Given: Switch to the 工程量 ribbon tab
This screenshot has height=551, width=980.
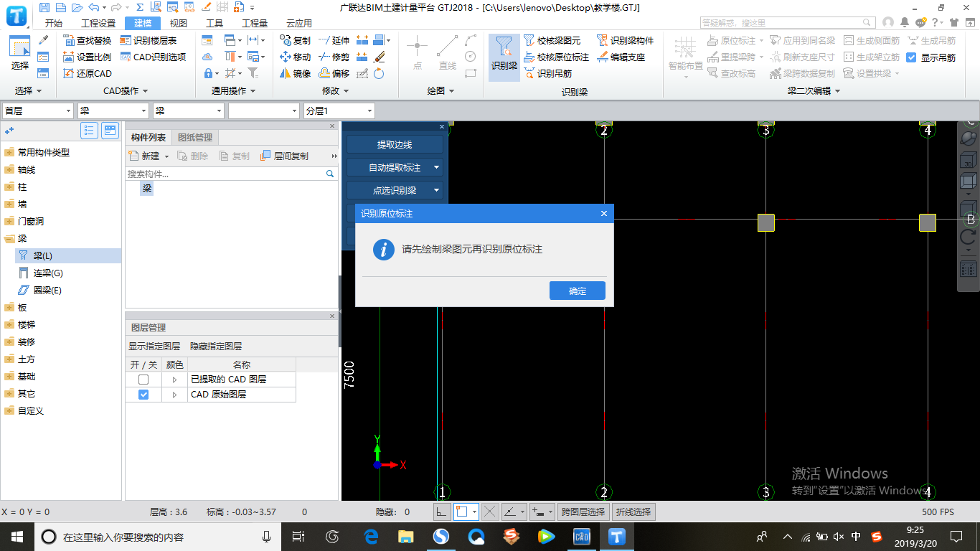Looking at the screenshot, I should (x=255, y=23).
